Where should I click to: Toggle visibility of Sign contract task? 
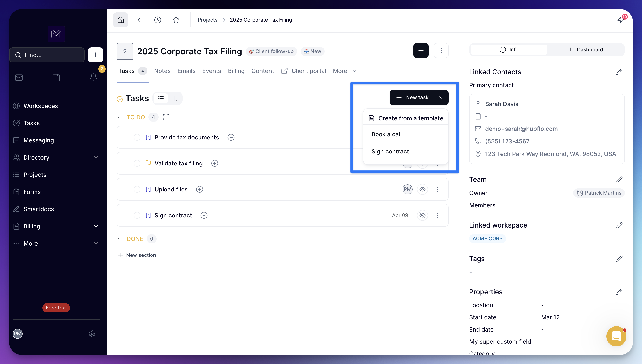tap(422, 215)
